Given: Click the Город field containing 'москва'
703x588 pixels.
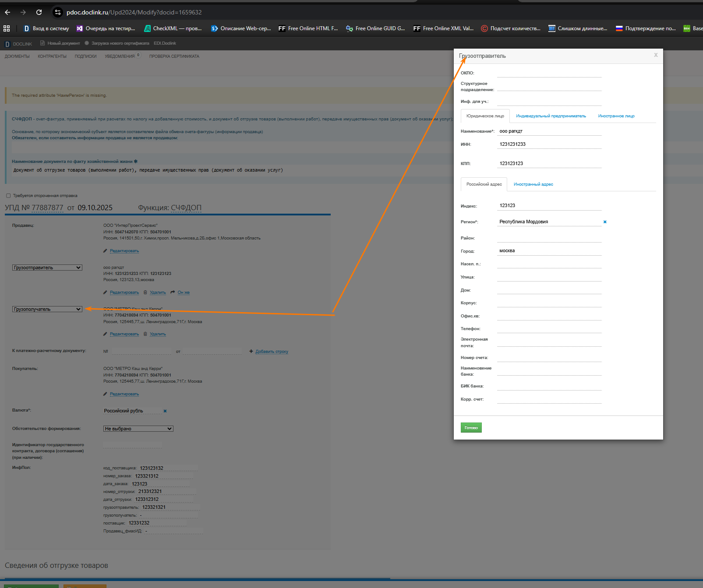Looking at the screenshot, I should pos(549,251).
